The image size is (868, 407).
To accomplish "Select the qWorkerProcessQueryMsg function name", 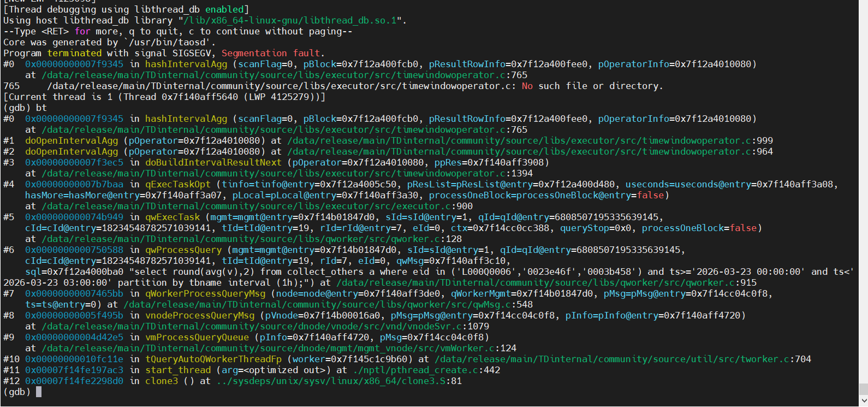I will coord(205,293).
